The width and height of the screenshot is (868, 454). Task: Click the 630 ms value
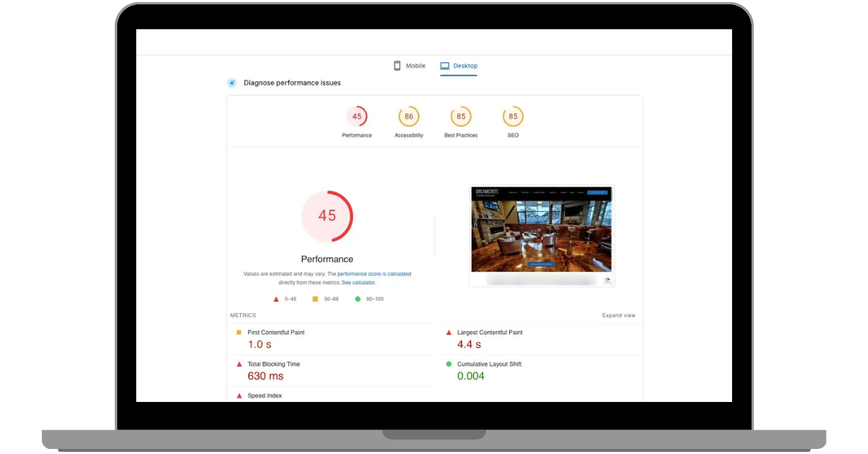(x=265, y=376)
